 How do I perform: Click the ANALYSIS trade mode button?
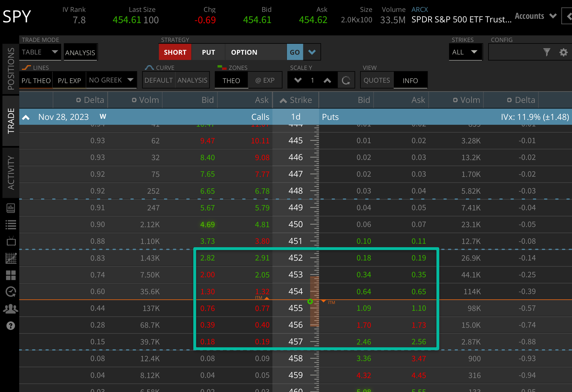pyautogui.click(x=80, y=52)
